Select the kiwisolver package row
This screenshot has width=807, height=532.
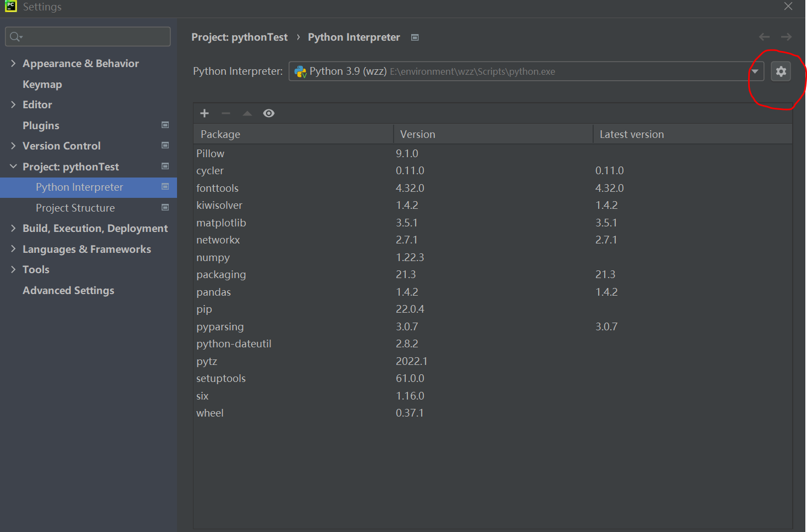pos(493,205)
